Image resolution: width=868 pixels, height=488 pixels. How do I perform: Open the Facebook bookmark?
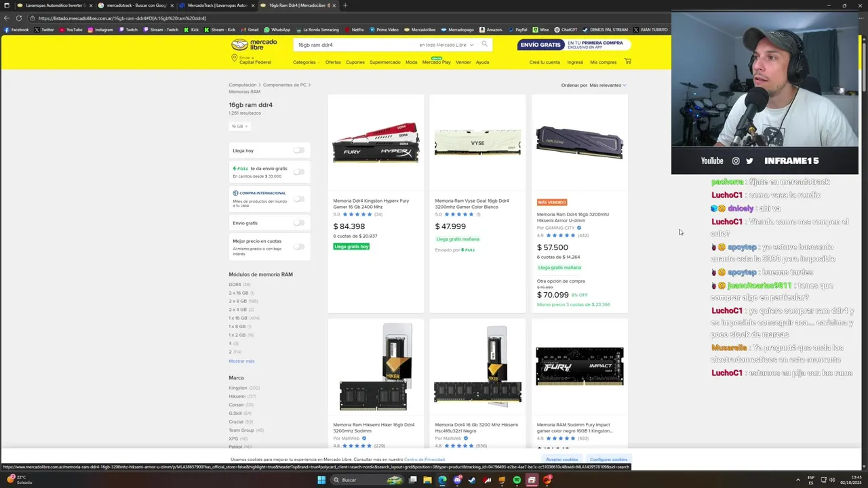16,30
